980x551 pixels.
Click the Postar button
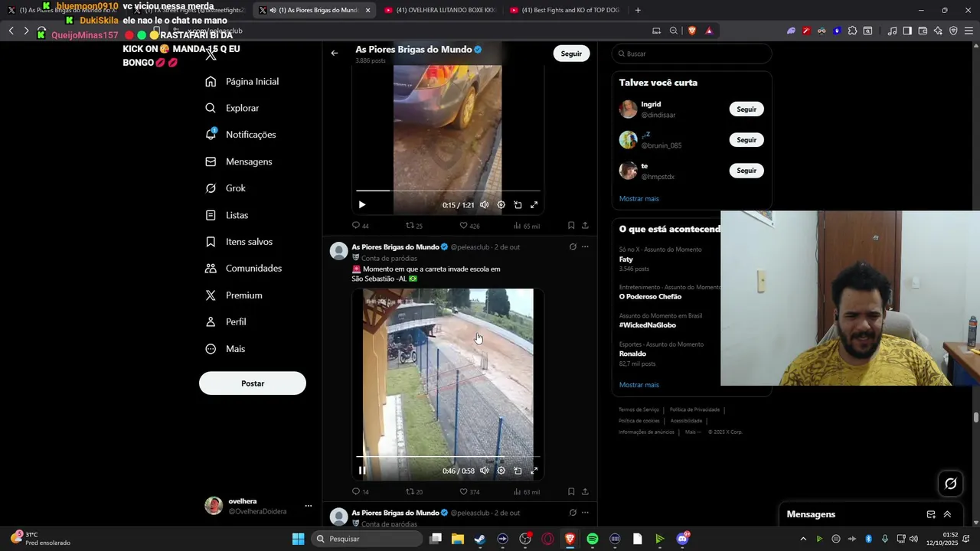[x=253, y=383]
